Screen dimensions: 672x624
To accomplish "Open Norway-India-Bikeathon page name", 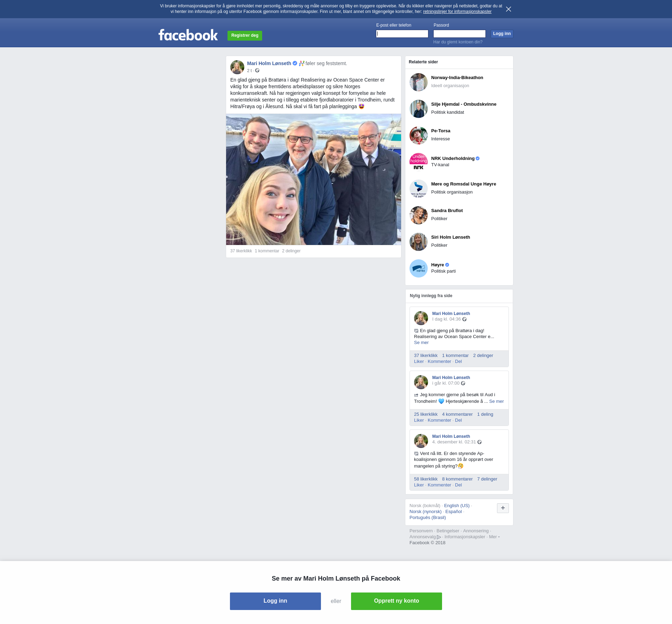I will click(x=457, y=78).
